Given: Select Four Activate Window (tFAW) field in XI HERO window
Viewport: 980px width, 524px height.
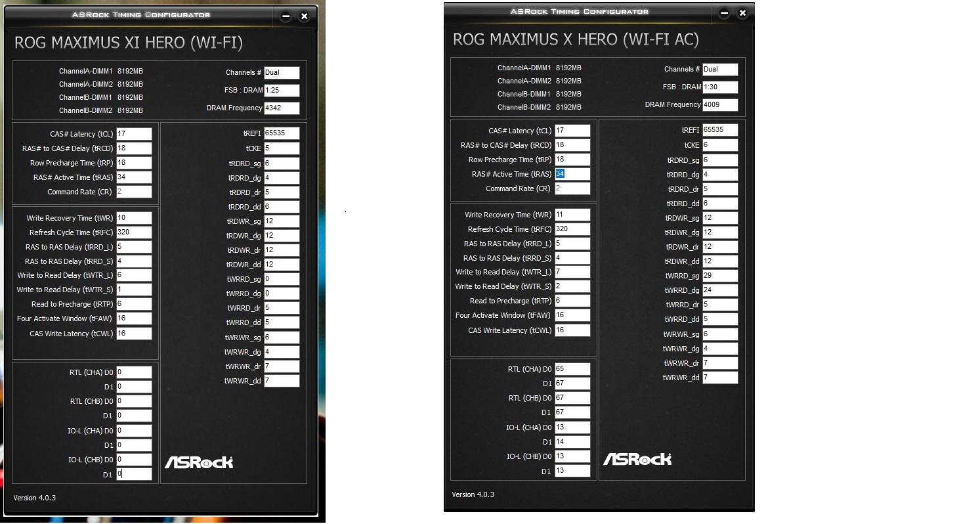Looking at the screenshot, I should click(134, 318).
